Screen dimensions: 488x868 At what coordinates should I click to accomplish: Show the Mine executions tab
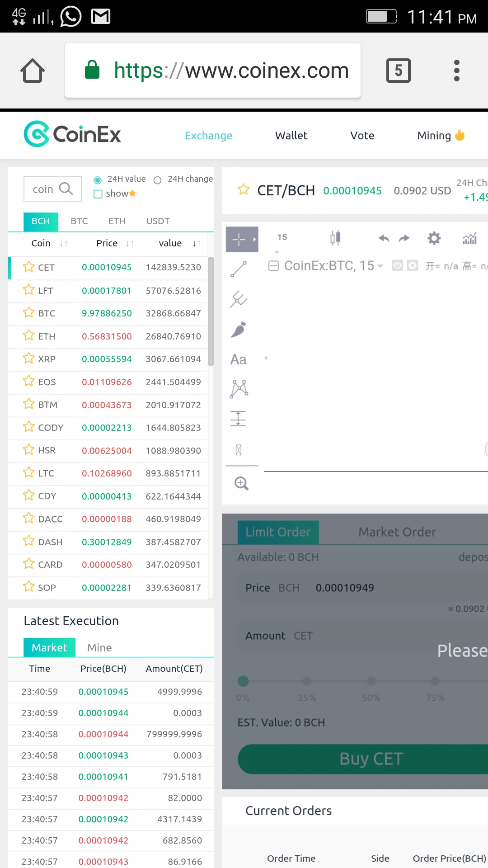[99, 648]
